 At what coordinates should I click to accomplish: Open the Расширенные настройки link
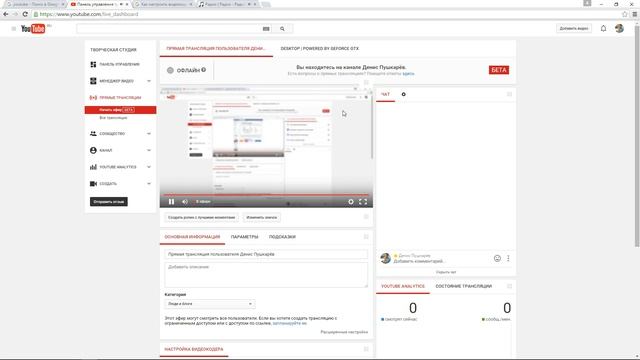coord(344,332)
